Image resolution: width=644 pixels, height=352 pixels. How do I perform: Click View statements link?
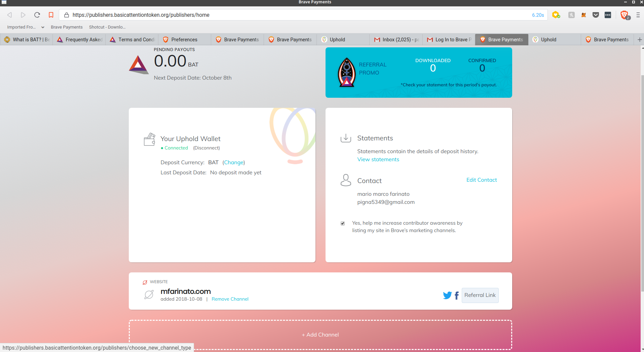coord(378,160)
